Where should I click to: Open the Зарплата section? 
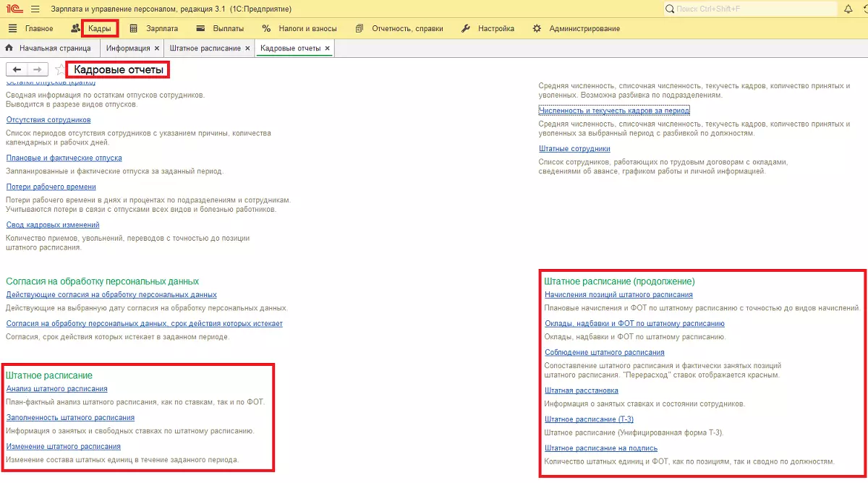162,29
